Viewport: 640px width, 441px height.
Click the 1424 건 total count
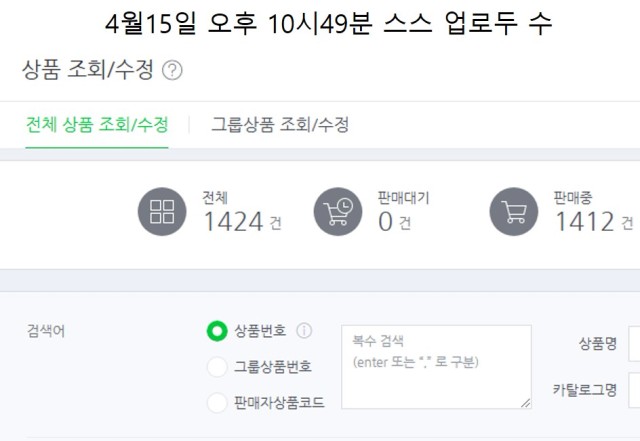click(x=242, y=222)
